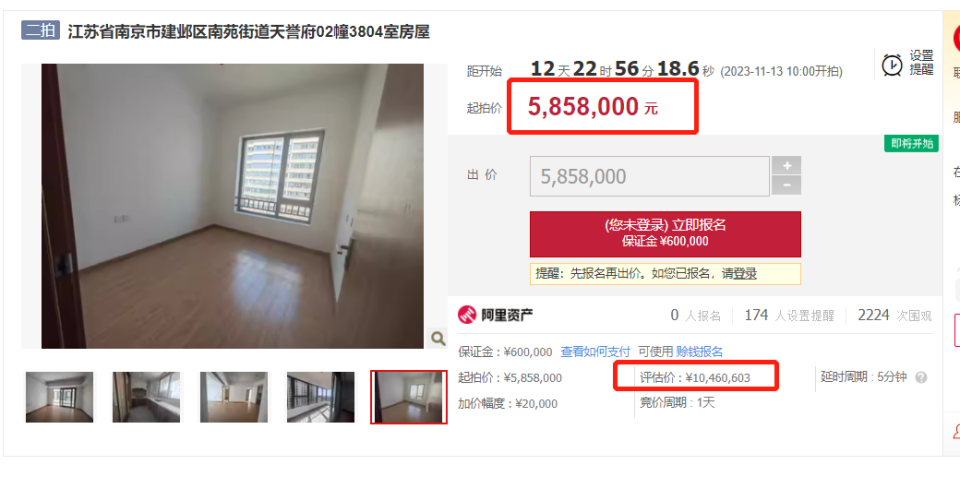960x477 pixels.
Task: Increase bid with the plus button
Action: (x=786, y=165)
